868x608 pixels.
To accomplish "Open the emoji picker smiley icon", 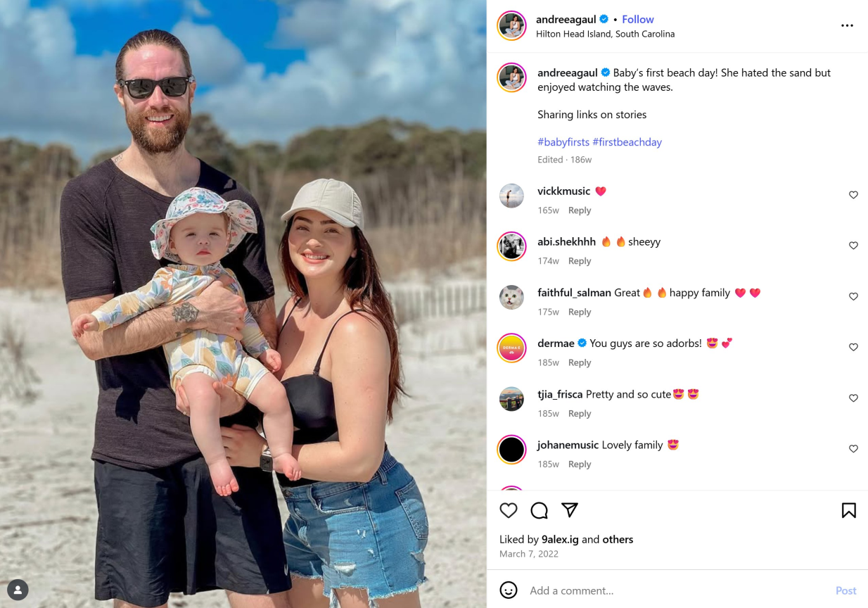I will (x=509, y=590).
